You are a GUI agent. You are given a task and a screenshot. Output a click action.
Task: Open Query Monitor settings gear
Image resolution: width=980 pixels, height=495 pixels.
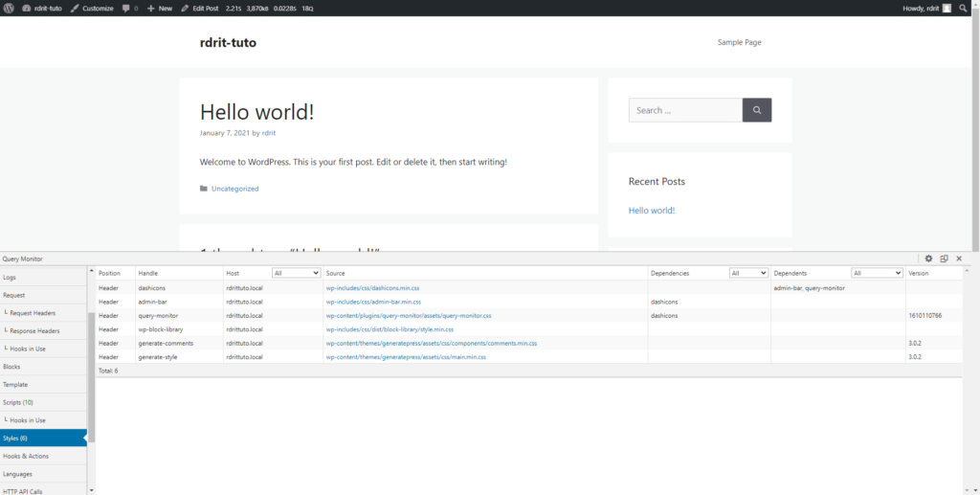(x=928, y=259)
